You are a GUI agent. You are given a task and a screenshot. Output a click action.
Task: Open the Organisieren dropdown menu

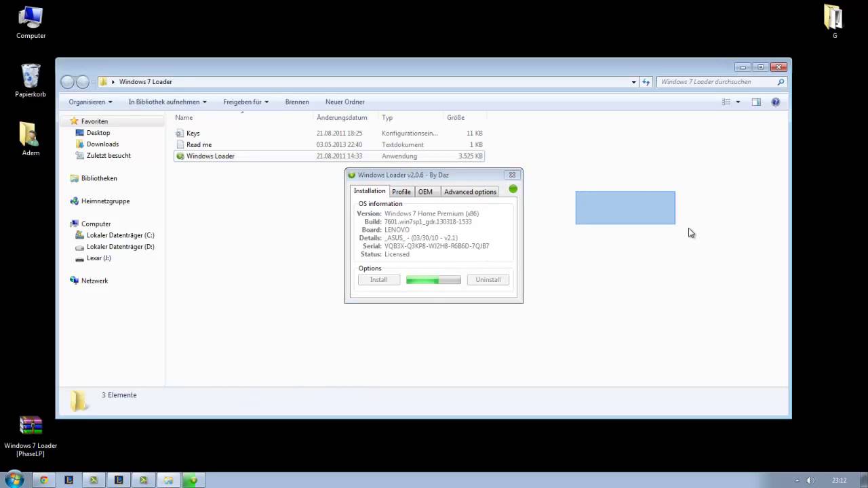(90, 102)
